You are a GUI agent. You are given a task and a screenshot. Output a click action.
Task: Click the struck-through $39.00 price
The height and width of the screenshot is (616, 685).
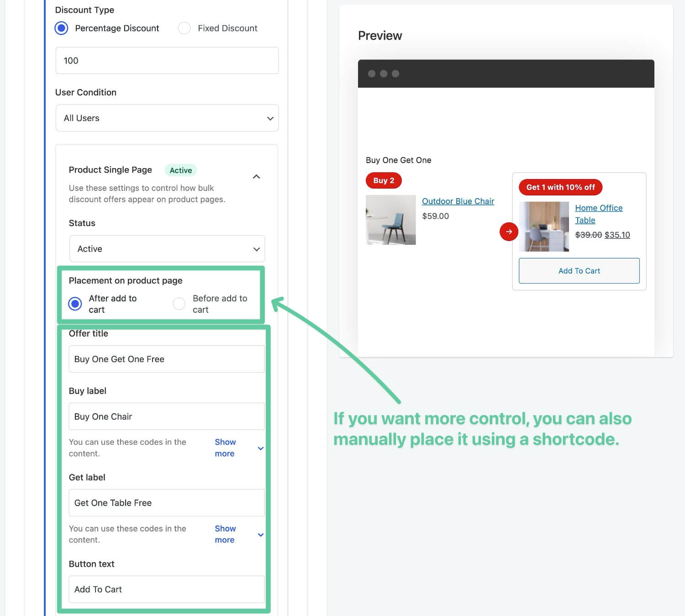[589, 235]
